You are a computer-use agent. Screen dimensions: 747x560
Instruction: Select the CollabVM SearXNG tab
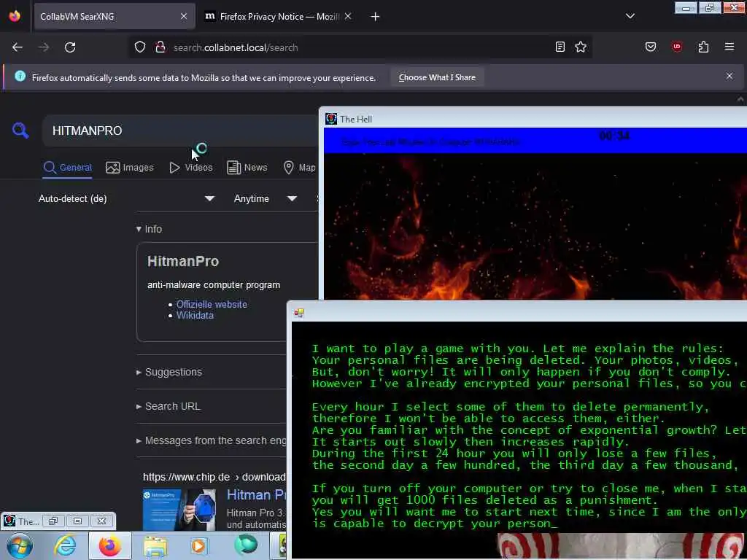click(x=115, y=17)
